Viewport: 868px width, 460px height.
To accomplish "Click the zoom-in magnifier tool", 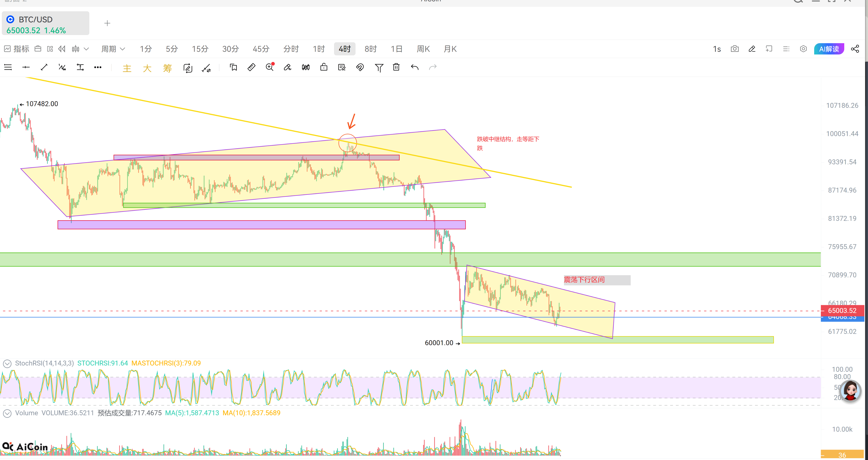I will click(x=270, y=67).
